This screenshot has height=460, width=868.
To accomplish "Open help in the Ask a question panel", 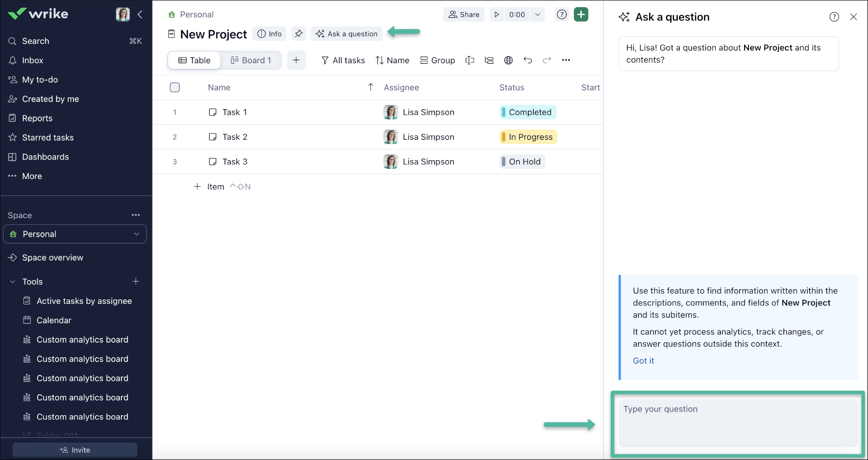I will (x=834, y=17).
